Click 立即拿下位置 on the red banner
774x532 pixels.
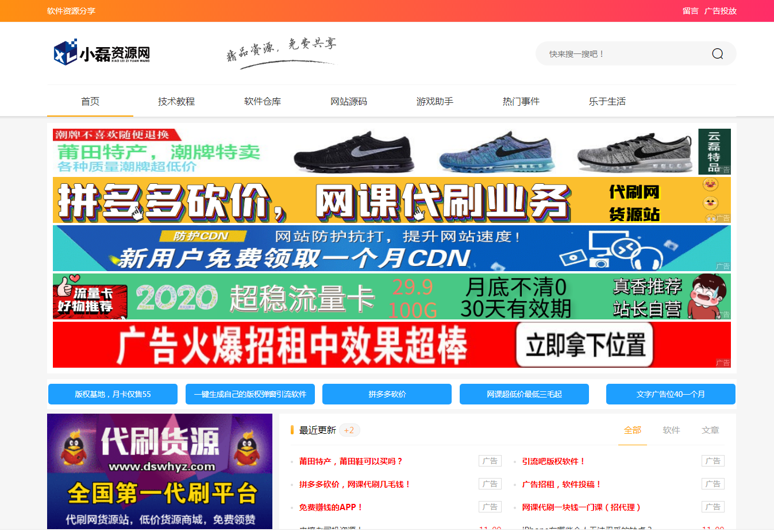pyautogui.click(x=585, y=345)
